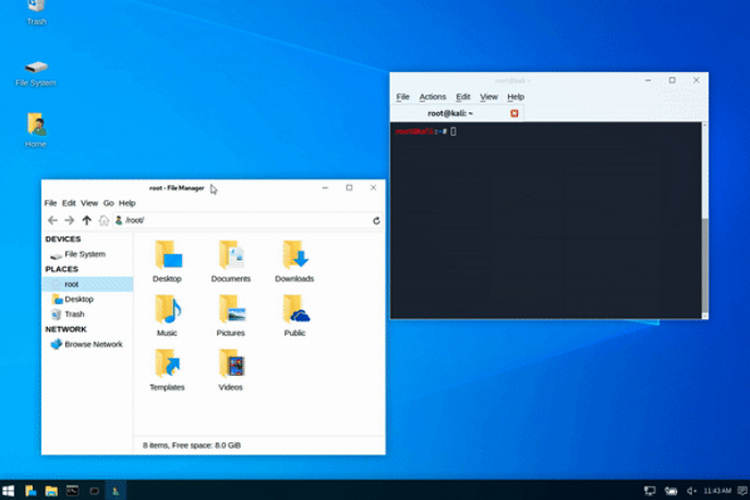Open the File System desktop shortcut
Screen dimensions: 750x500
click(36, 72)
